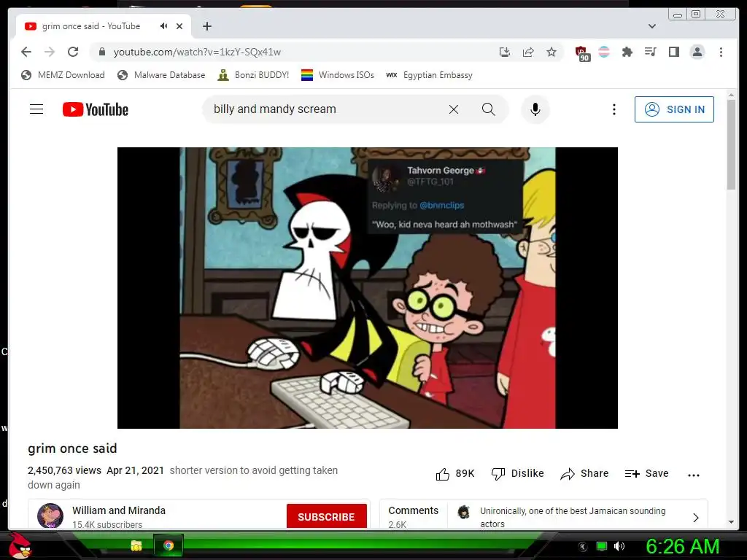The image size is (747, 560).
Task: Save the video to a playlist
Action: 646,474
